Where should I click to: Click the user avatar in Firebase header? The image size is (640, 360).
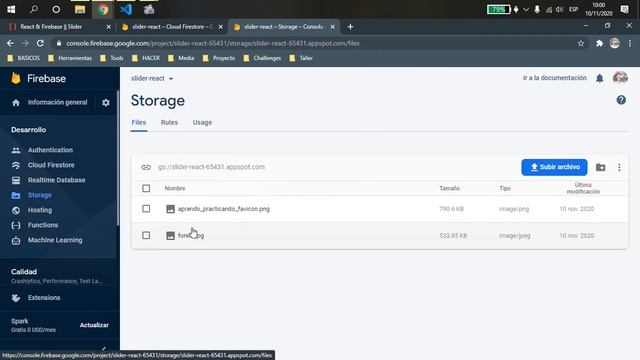point(620,78)
